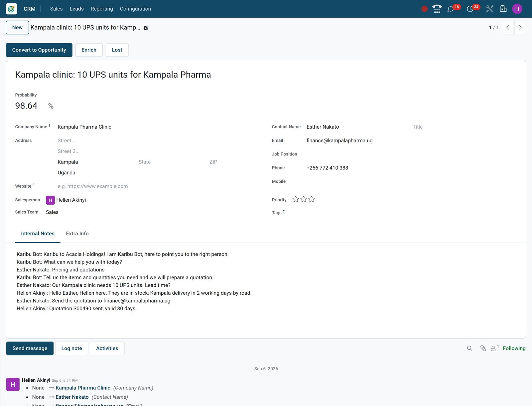The height and width of the screenshot is (406, 532).
Task: Open the VoIP phone dialer icon
Action: (x=437, y=9)
